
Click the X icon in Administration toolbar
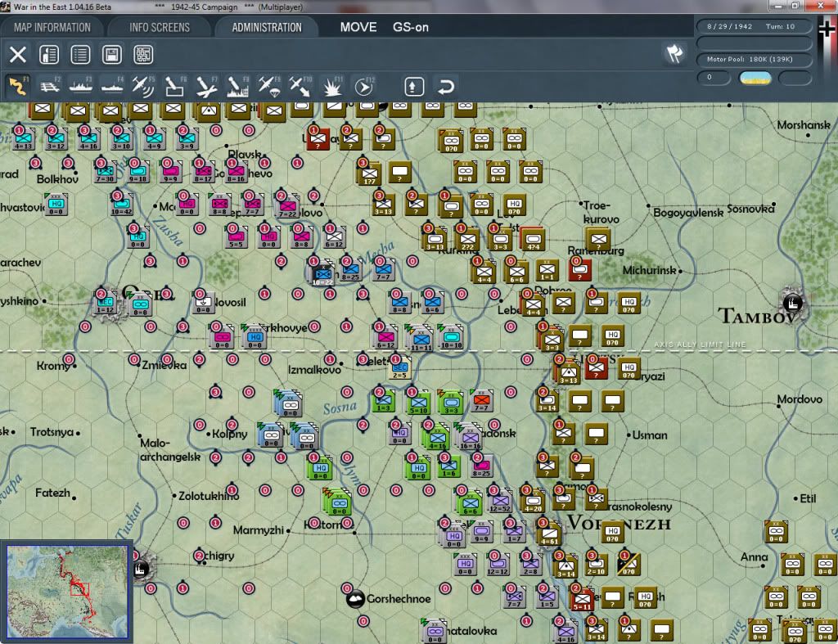click(18, 55)
